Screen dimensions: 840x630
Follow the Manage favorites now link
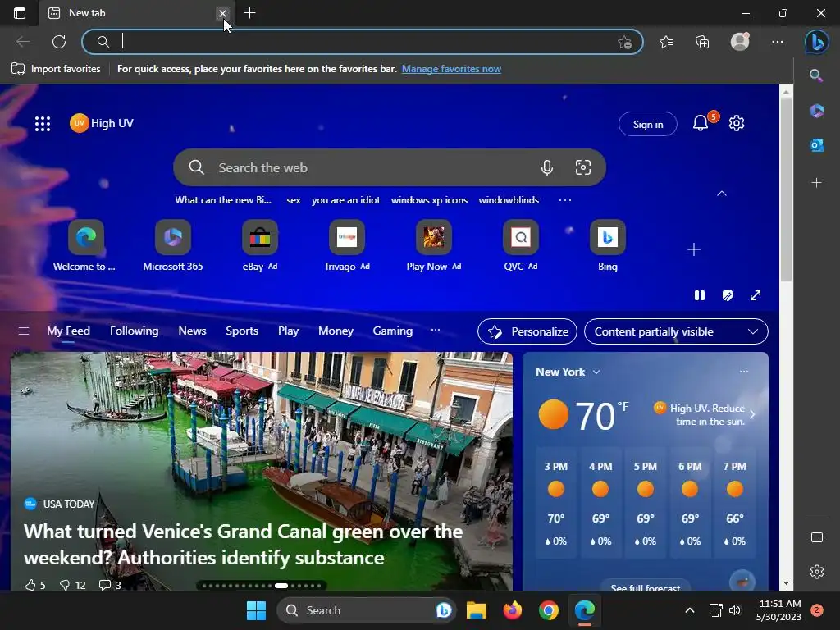pos(451,69)
